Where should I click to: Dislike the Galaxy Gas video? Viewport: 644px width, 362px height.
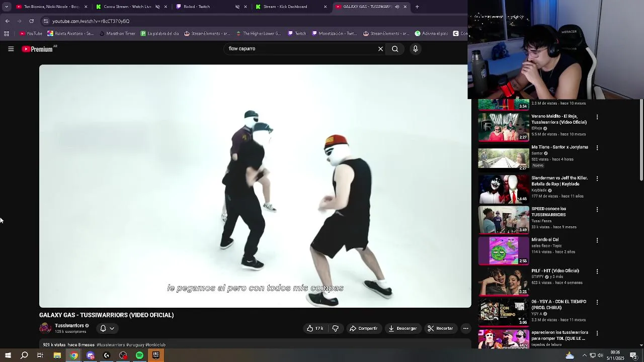tap(336, 328)
